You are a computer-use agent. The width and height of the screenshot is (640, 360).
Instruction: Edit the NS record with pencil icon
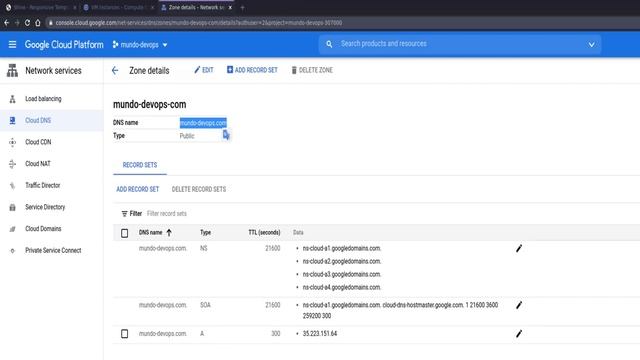click(x=519, y=249)
